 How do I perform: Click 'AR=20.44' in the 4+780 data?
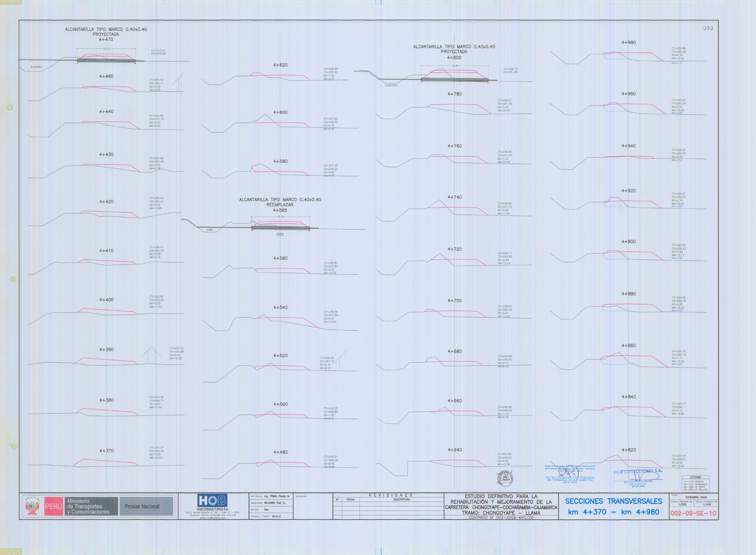[504, 110]
